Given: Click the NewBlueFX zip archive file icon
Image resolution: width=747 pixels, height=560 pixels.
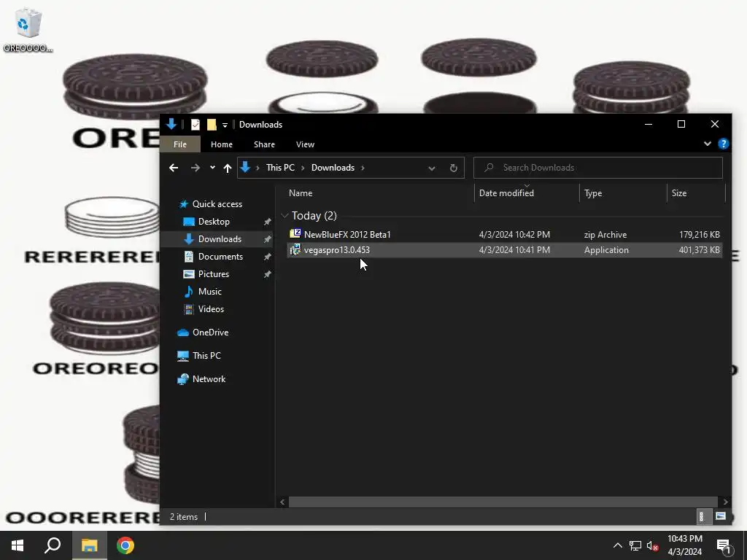Looking at the screenshot, I should [x=295, y=234].
